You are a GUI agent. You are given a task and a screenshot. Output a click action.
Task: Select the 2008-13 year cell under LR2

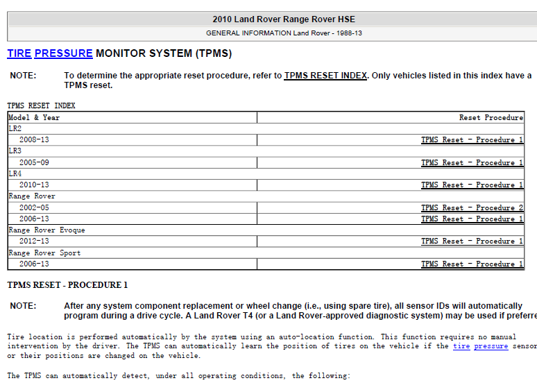tap(133, 139)
